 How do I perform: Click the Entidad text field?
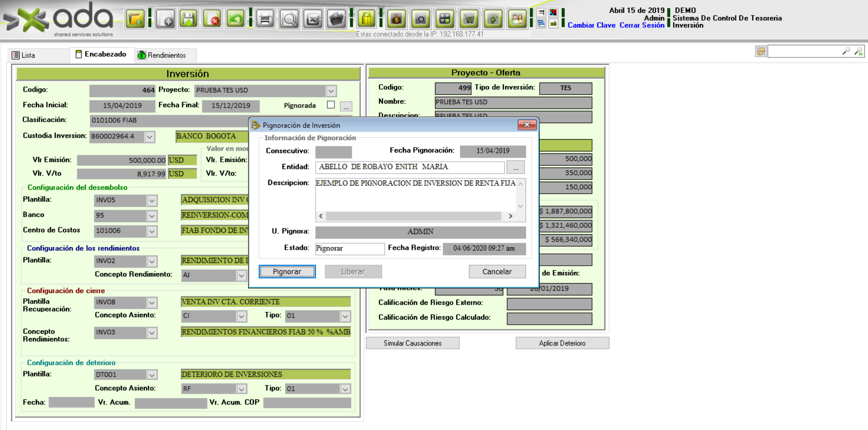(x=409, y=167)
